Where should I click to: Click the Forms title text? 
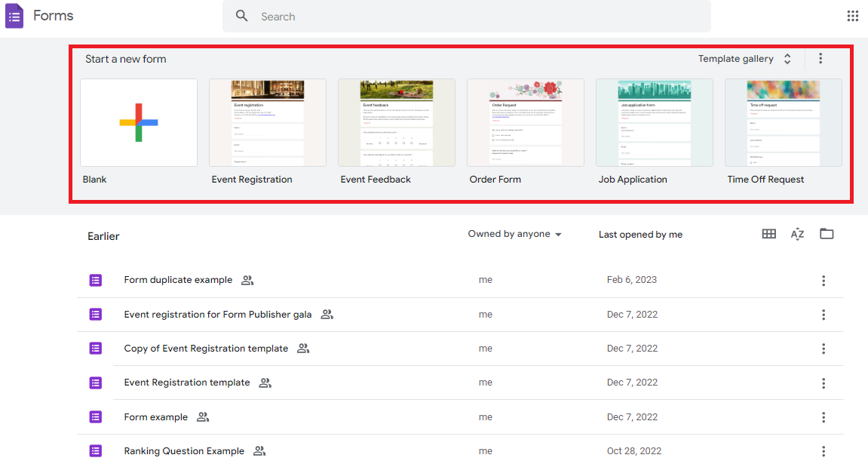tap(53, 16)
